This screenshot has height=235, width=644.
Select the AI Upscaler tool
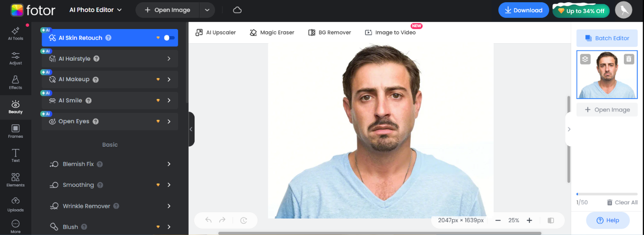coord(215,32)
